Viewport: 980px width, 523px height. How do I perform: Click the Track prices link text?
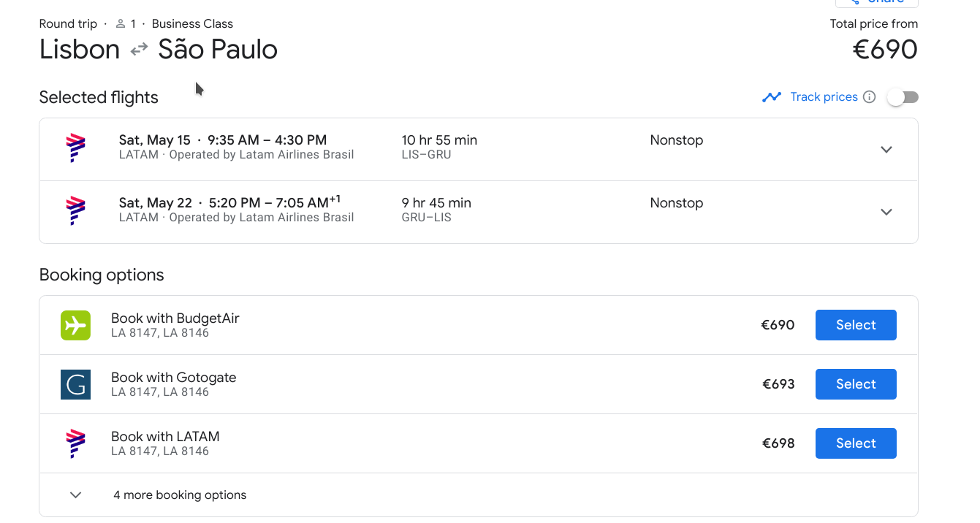click(x=824, y=97)
